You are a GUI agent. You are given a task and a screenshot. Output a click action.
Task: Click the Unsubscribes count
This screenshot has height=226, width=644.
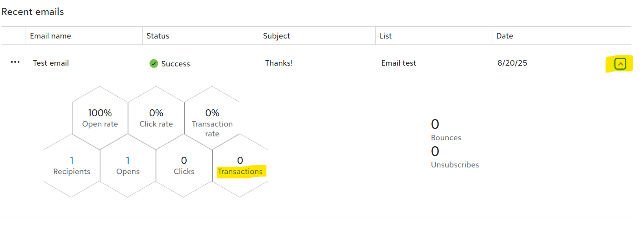(435, 151)
